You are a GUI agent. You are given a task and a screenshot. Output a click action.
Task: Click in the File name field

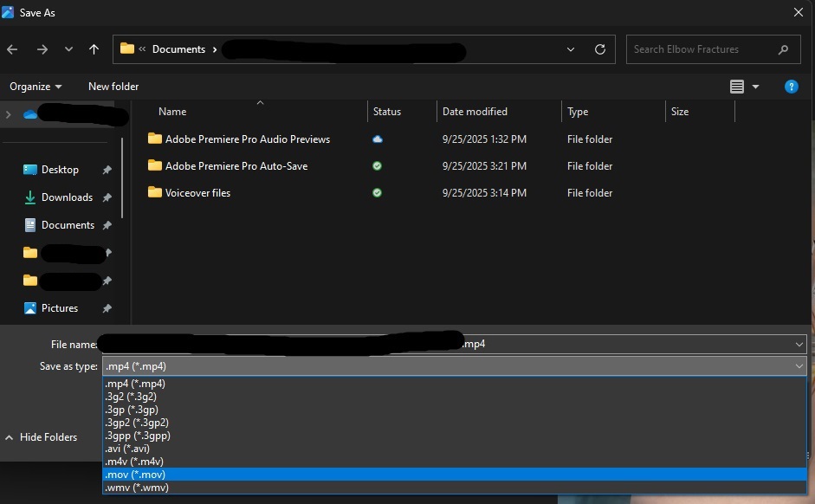pyautogui.click(x=453, y=344)
